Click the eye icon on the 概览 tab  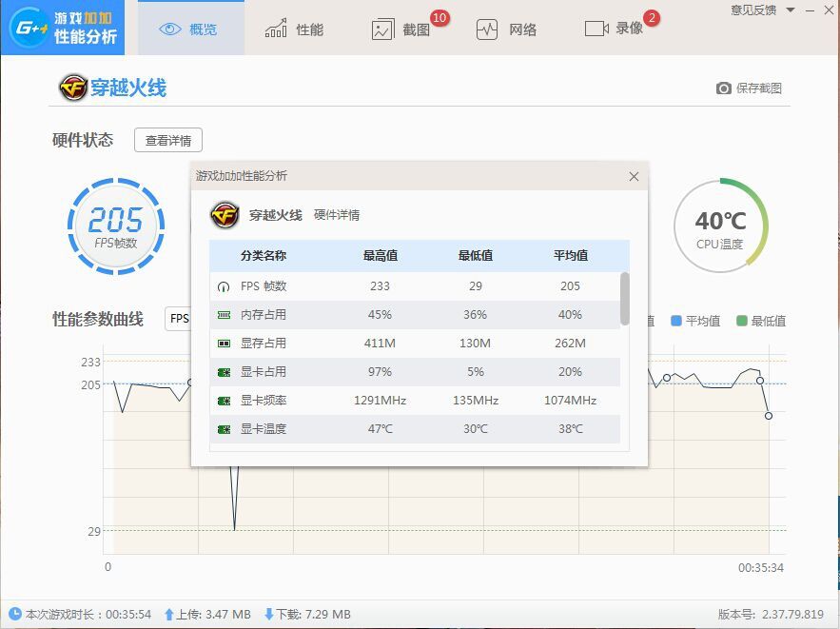(x=170, y=29)
